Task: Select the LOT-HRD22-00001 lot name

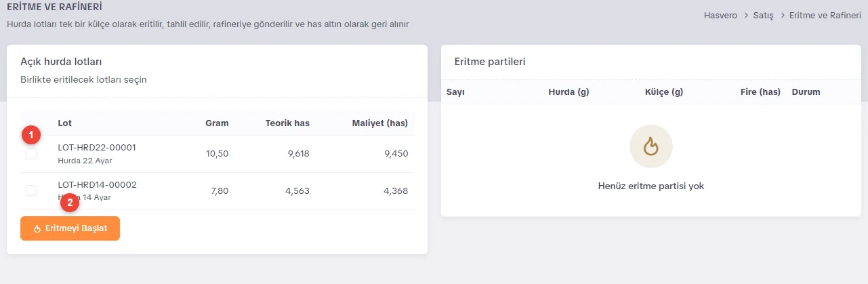Action: [x=98, y=147]
